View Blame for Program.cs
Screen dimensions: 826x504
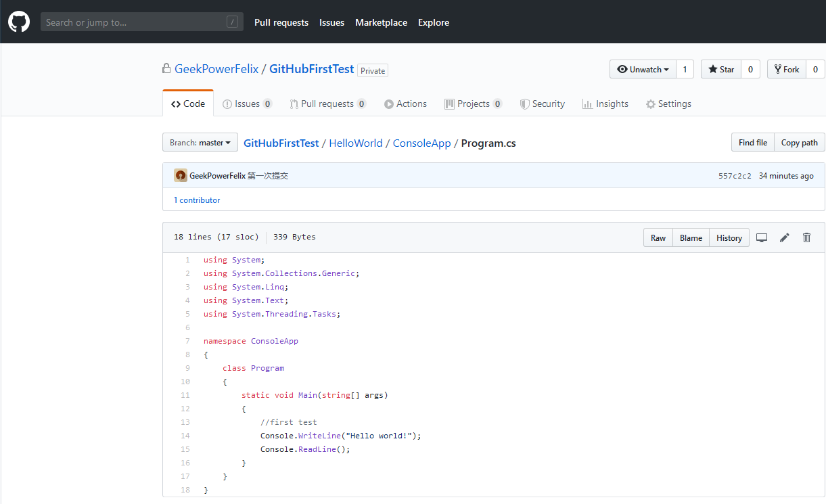coord(691,238)
